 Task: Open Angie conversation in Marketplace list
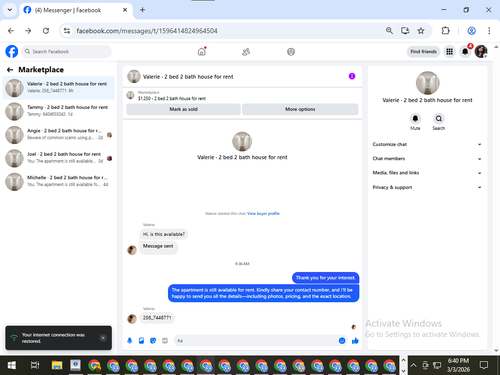59,134
